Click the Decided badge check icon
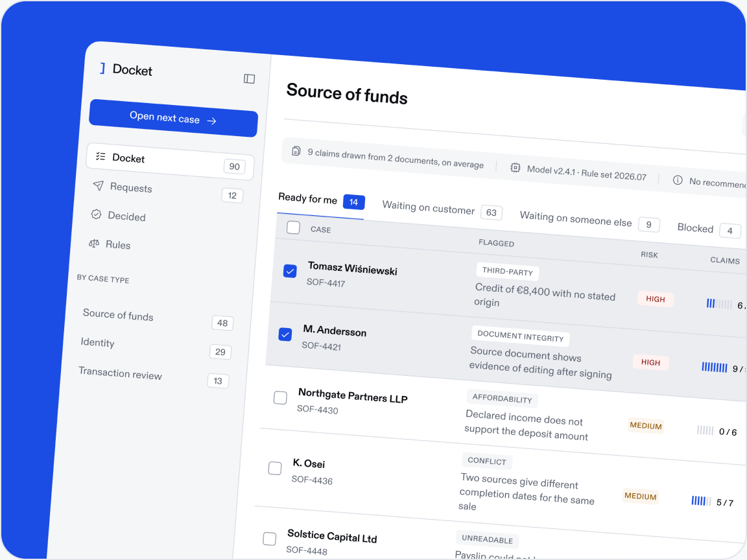The width and height of the screenshot is (747, 560). pyautogui.click(x=96, y=215)
